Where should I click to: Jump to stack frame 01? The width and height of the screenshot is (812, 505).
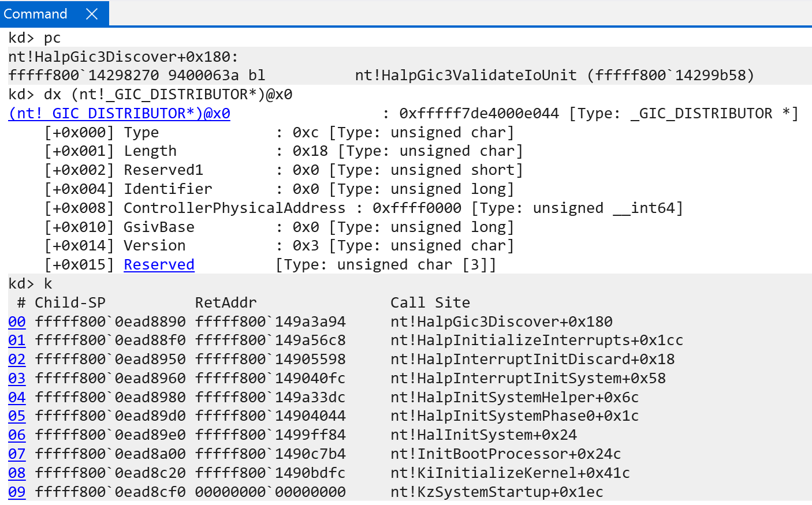(17, 341)
